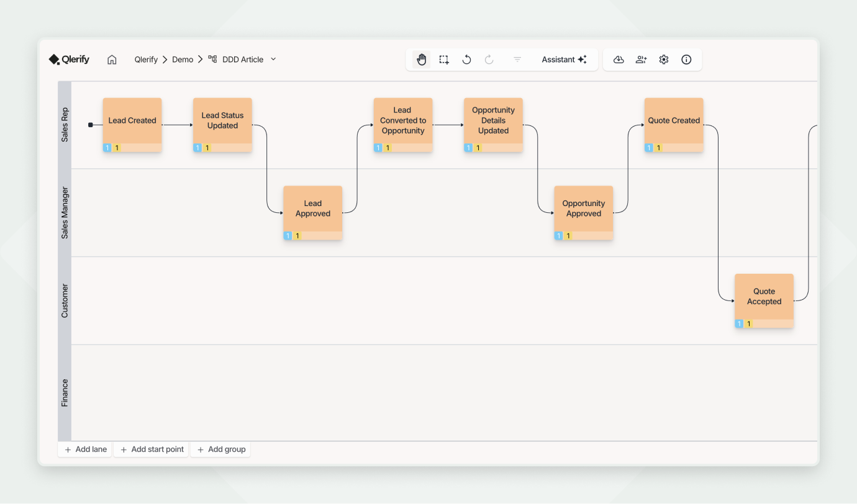Expand the DDD Article dropdown chevron

[x=273, y=59]
